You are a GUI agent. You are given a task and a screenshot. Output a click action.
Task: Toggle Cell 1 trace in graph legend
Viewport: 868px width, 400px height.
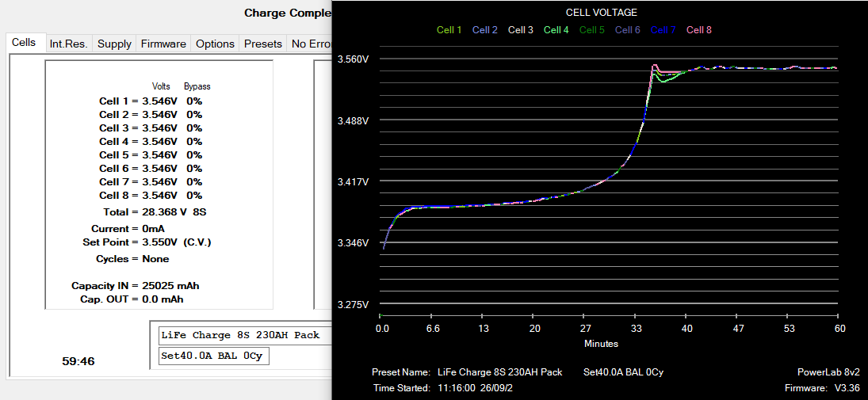click(449, 30)
